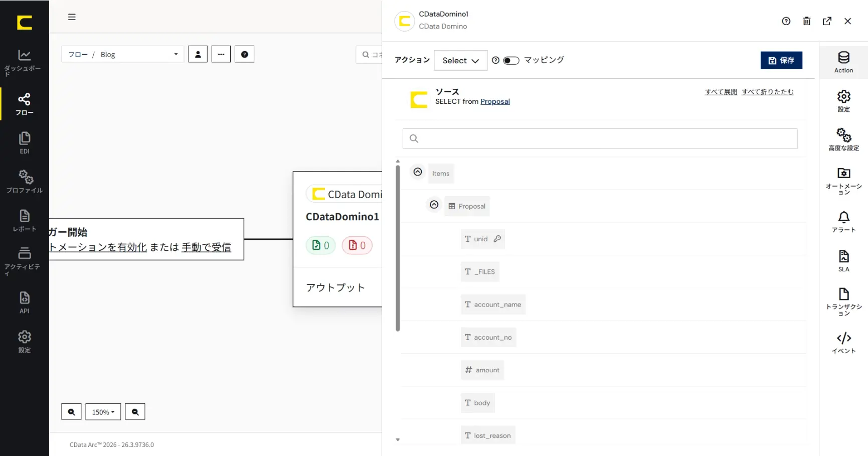Select the account_name column

[493, 305]
